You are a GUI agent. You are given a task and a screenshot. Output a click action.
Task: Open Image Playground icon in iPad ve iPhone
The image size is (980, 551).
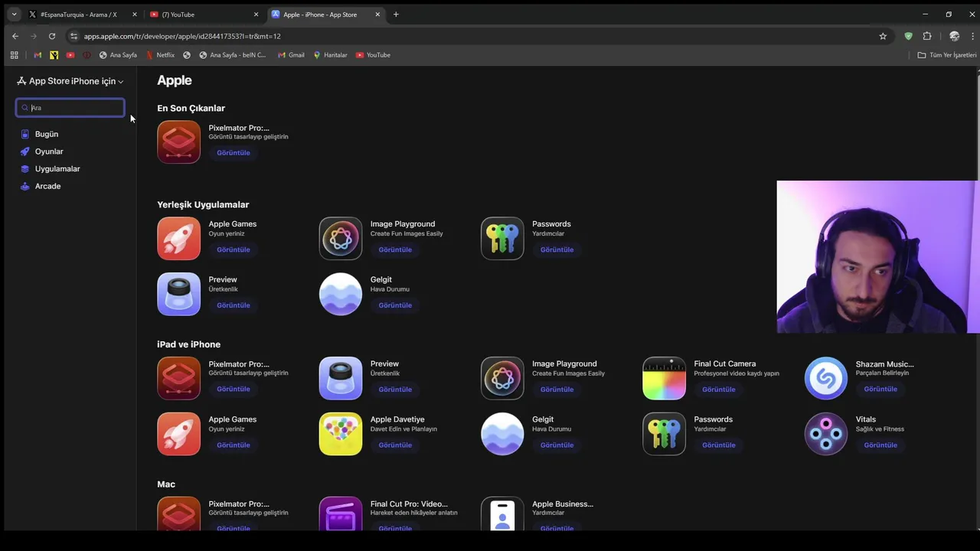pos(502,378)
